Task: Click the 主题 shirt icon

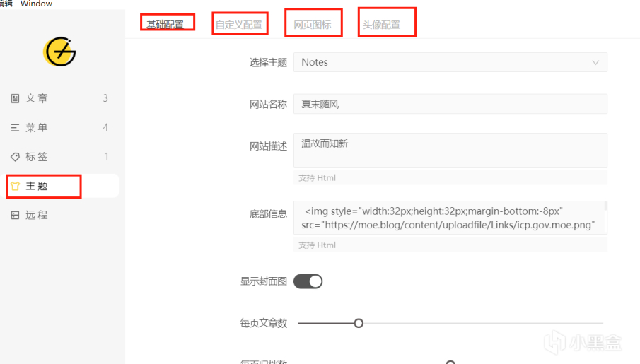Action: [15, 186]
